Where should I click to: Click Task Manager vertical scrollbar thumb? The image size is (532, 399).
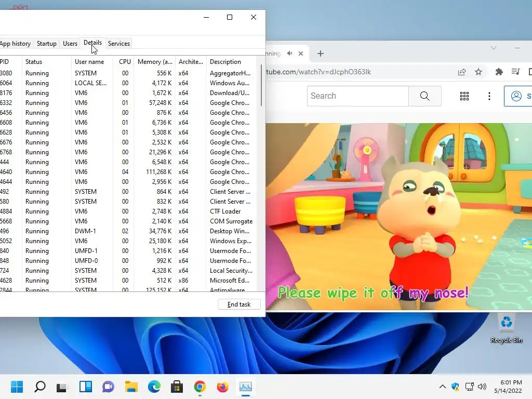click(261, 86)
